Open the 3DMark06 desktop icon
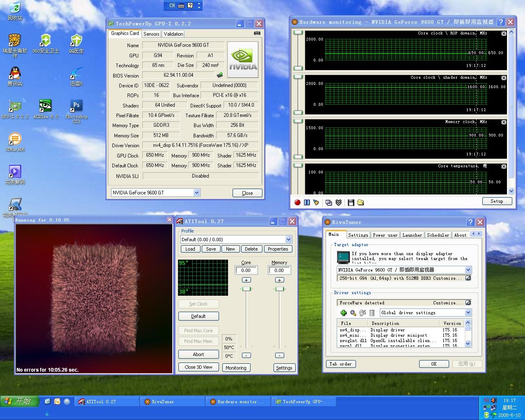Image resolution: width=525 pixels, height=420 pixels. pos(15,142)
